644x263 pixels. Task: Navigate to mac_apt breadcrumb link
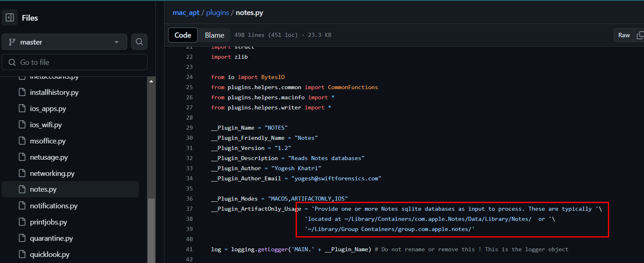(x=186, y=13)
